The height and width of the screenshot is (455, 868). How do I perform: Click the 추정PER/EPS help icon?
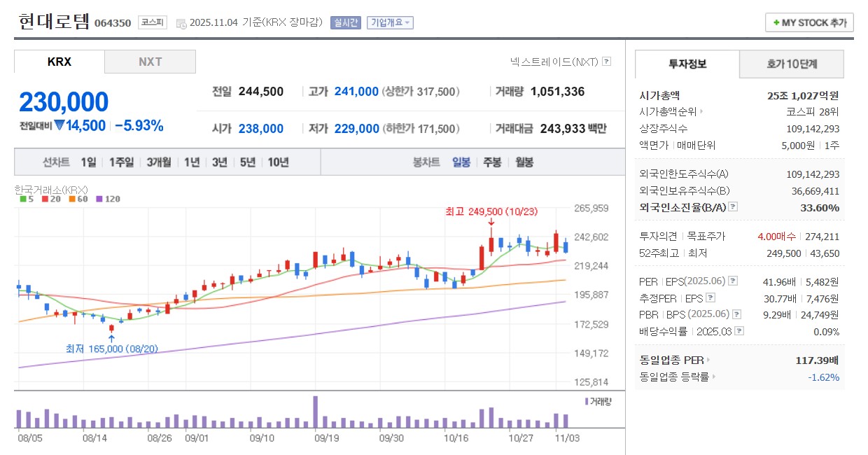tap(710, 298)
